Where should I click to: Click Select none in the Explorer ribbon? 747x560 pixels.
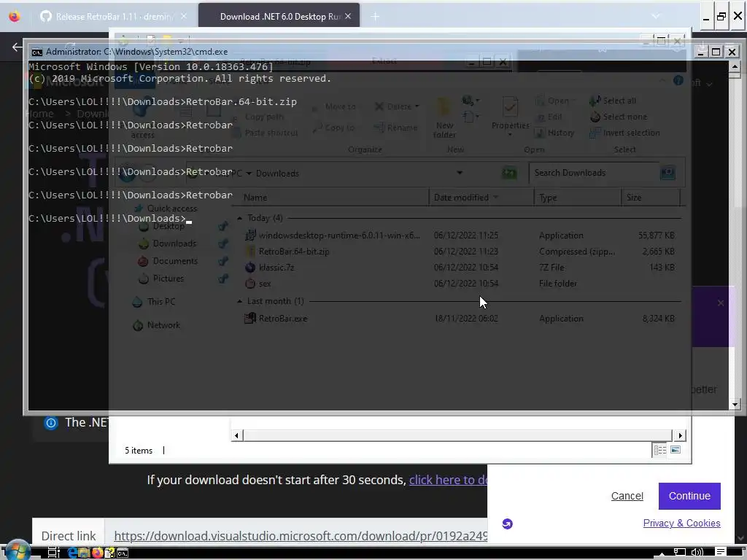619,117
